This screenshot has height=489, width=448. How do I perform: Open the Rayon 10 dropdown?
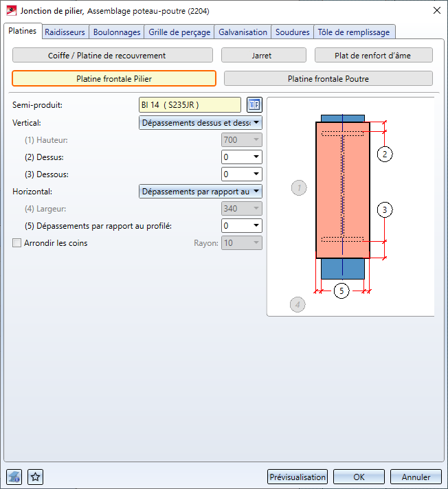(x=242, y=243)
